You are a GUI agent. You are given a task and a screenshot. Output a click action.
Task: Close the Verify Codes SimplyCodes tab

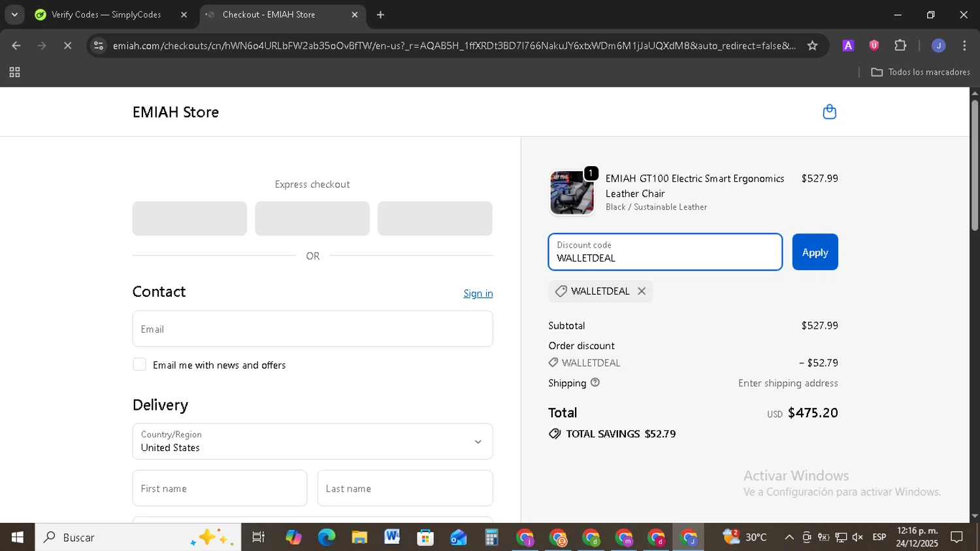coord(184,14)
